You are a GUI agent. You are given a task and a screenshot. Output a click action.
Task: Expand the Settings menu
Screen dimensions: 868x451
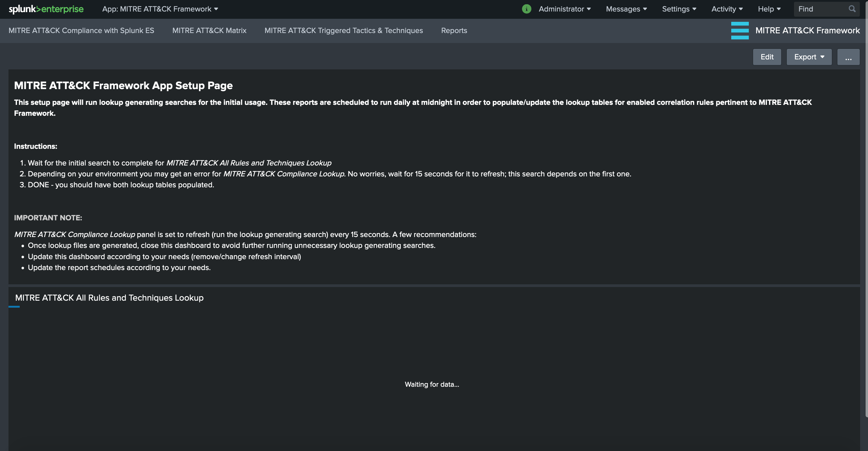point(679,9)
